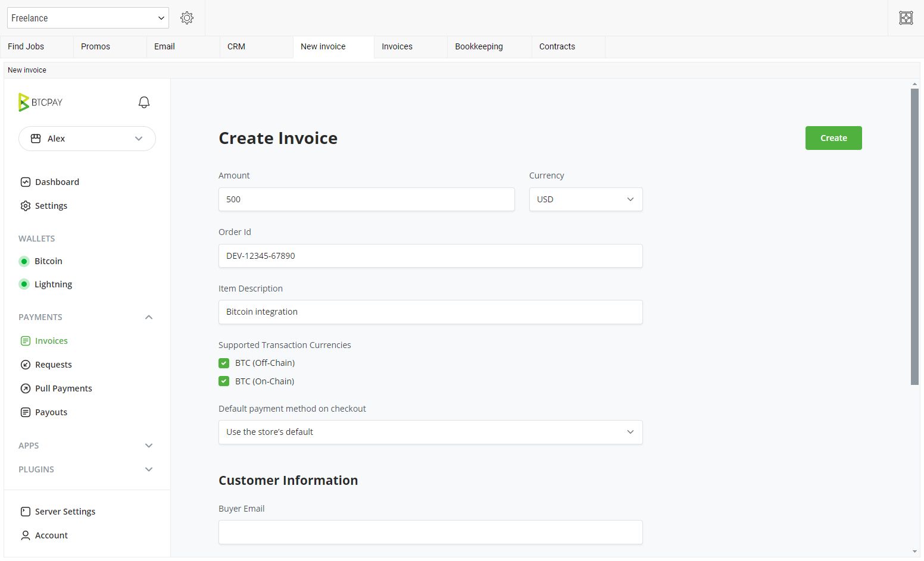This screenshot has height=561, width=924.
Task: Disable BTC (On-Chain) transaction currency
Action: pyautogui.click(x=223, y=381)
